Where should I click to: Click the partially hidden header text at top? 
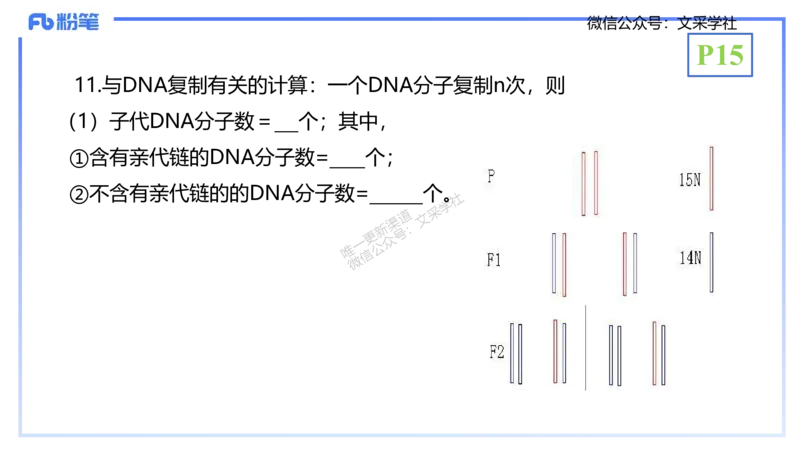[x=660, y=19]
